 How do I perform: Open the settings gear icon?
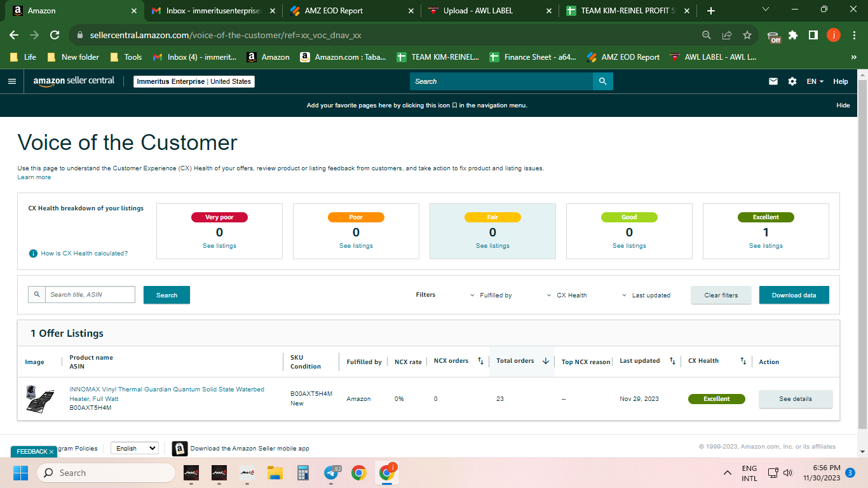point(792,81)
